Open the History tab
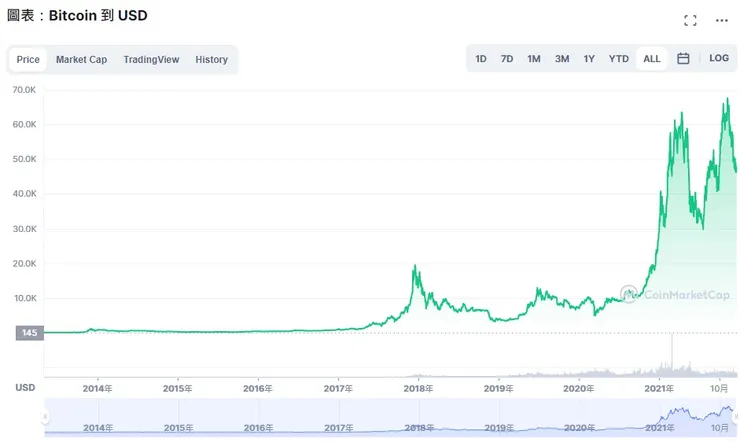The width and height of the screenshot is (740, 442). (x=212, y=60)
